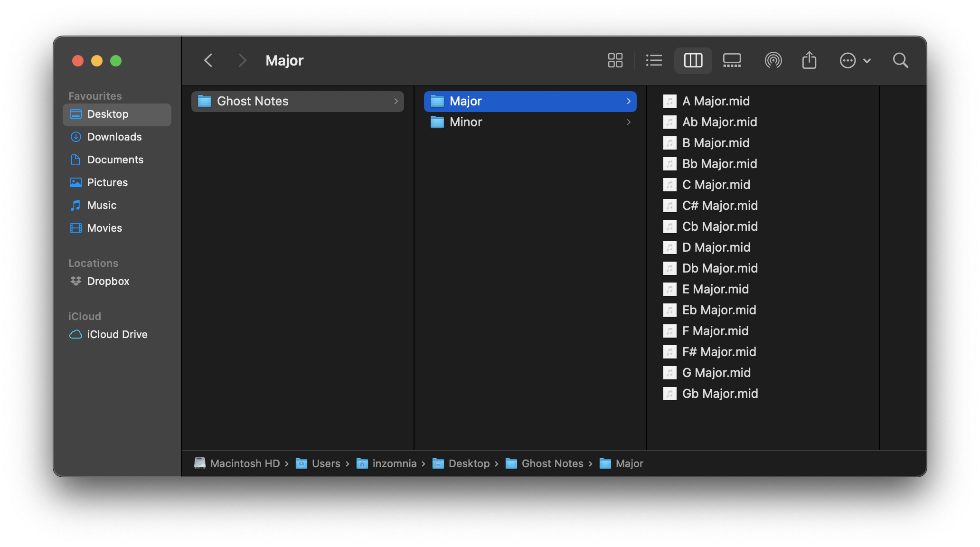Open iCloud Drive from sidebar

tap(117, 334)
